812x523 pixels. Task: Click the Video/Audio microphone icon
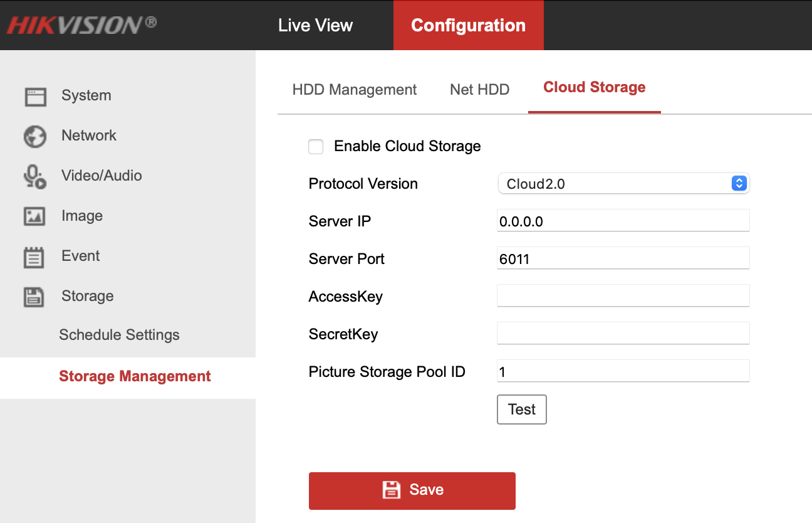point(35,177)
